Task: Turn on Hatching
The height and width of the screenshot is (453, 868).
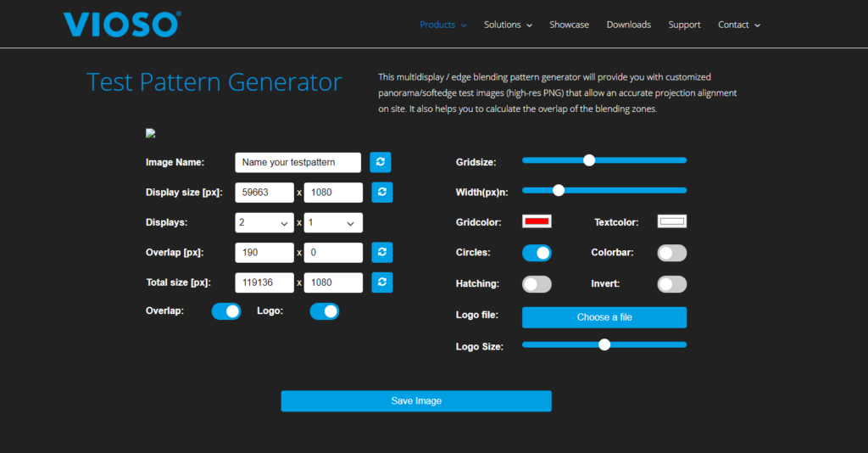Action: click(537, 284)
